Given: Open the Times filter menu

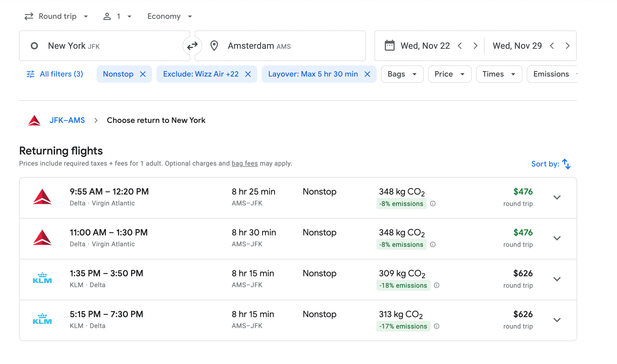Looking at the screenshot, I should pos(499,74).
